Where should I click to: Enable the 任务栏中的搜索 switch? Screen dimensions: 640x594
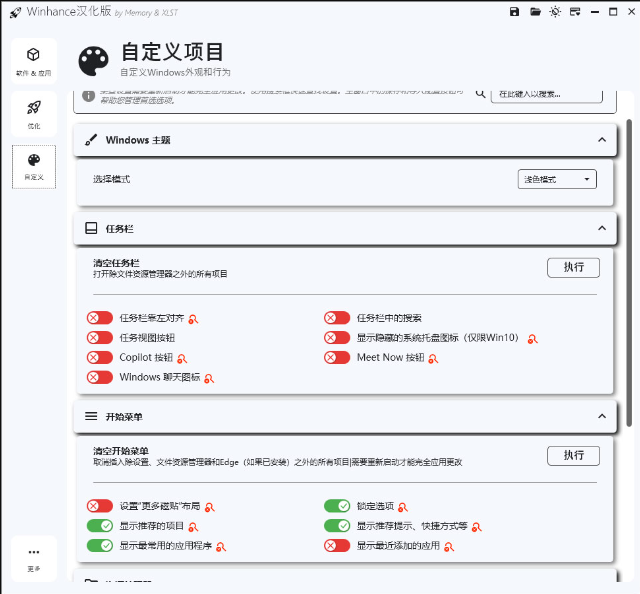(337, 318)
